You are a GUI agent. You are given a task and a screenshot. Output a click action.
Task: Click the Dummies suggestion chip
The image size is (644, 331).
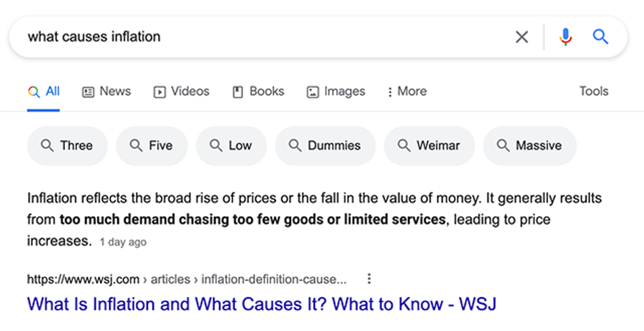(325, 146)
